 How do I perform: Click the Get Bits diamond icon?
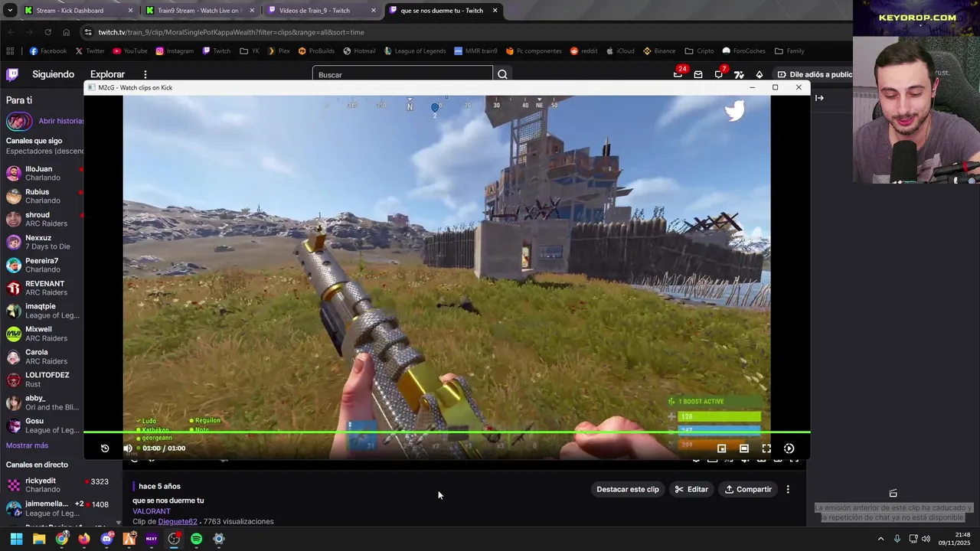pos(759,74)
